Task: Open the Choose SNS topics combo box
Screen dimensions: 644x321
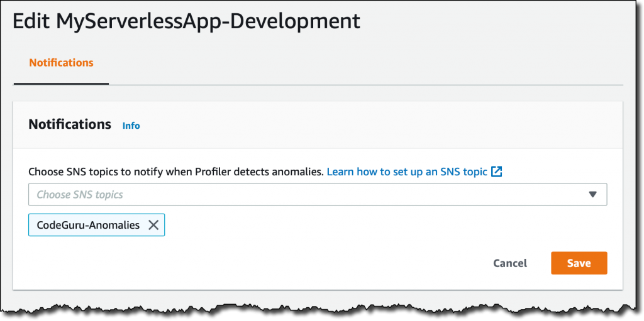Action: click(318, 195)
